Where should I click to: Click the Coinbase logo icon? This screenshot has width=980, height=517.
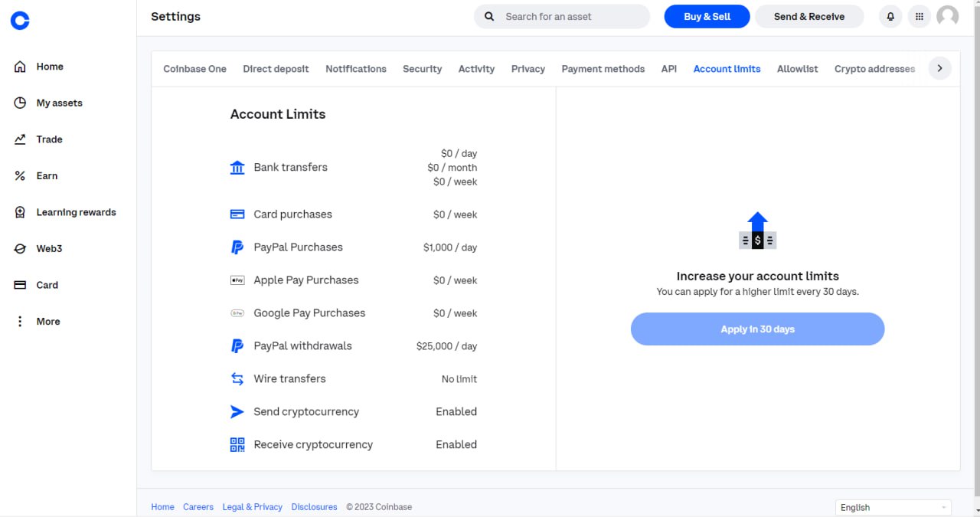point(20,21)
